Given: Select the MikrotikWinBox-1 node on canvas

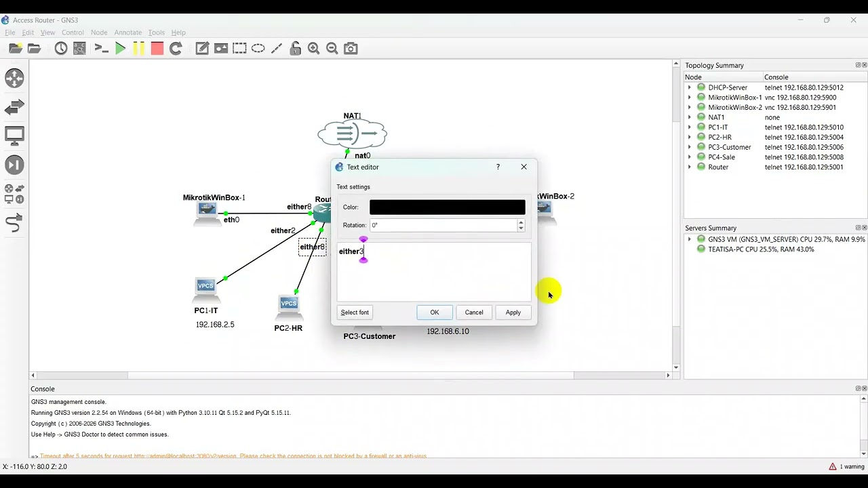Looking at the screenshot, I should click(x=206, y=213).
